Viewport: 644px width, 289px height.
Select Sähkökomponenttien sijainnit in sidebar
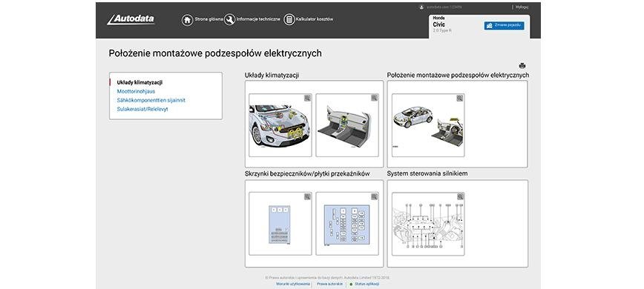(x=151, y=100)
